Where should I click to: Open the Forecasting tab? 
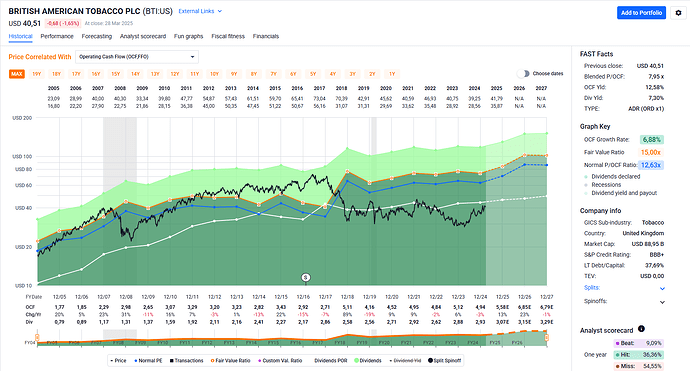point(97,37)
